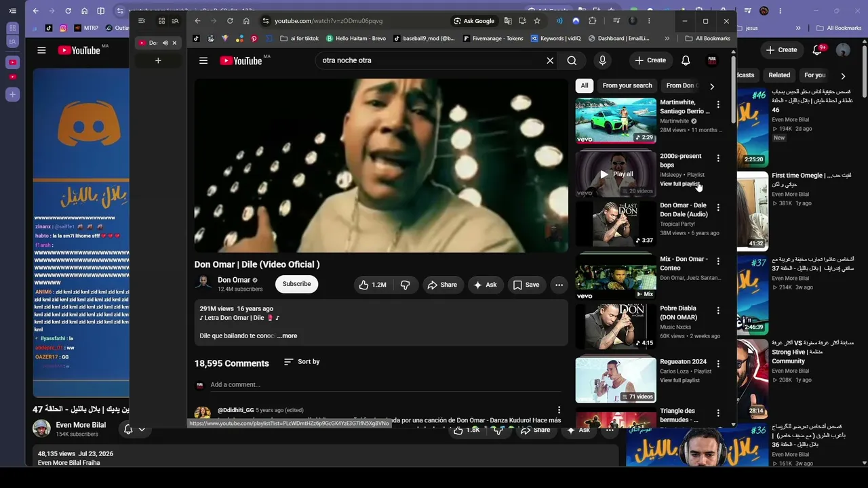Open the Keywords | vidIQ bookmark
The width and height of the screenshot is (868, 488).
pos(555,39)
